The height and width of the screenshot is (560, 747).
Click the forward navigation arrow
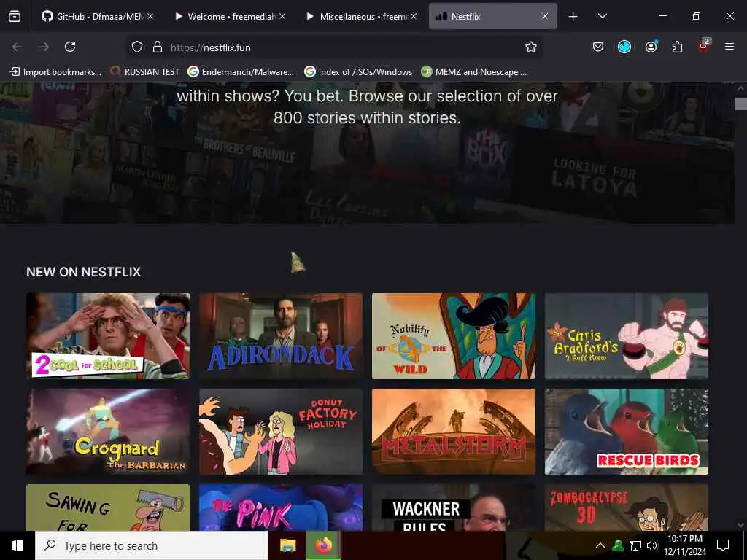(43, 47)
